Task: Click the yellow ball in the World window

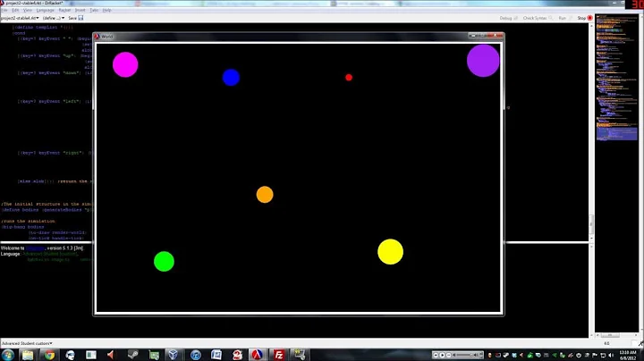Action: 390,252
